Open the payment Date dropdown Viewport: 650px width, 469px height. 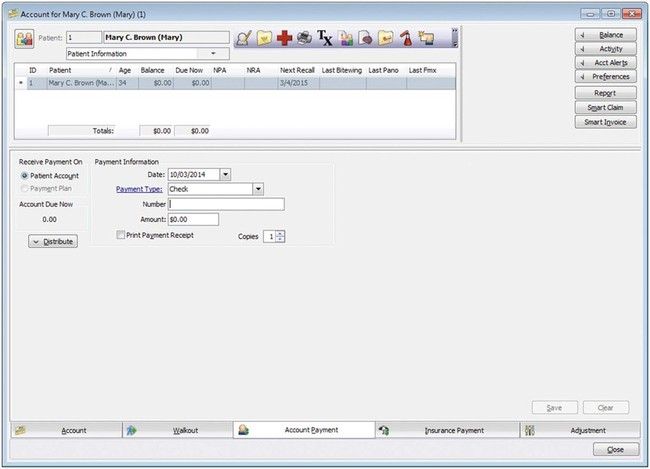[225, 174]
